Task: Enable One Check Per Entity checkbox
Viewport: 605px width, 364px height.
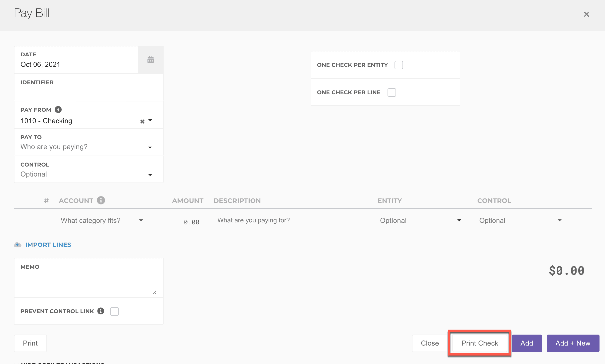Action: click(399, 65)
